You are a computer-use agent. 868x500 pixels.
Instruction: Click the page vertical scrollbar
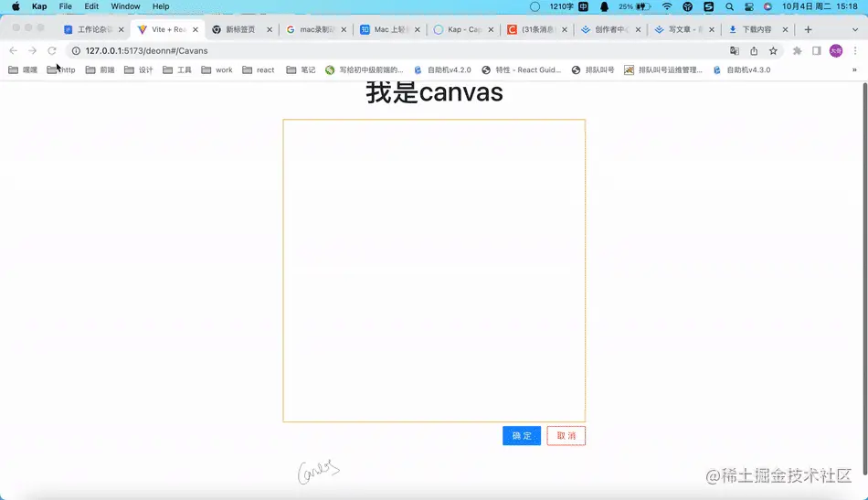[864, 277]
